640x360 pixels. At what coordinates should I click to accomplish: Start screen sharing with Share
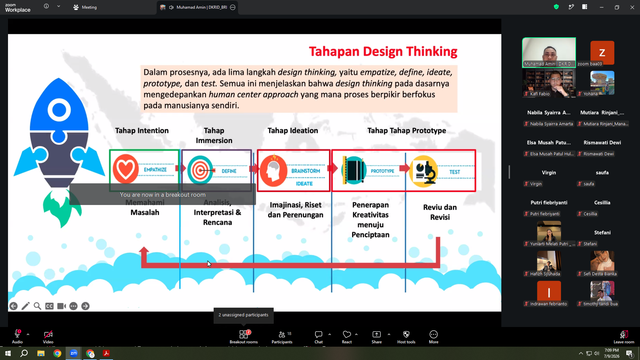click(376, 336)
